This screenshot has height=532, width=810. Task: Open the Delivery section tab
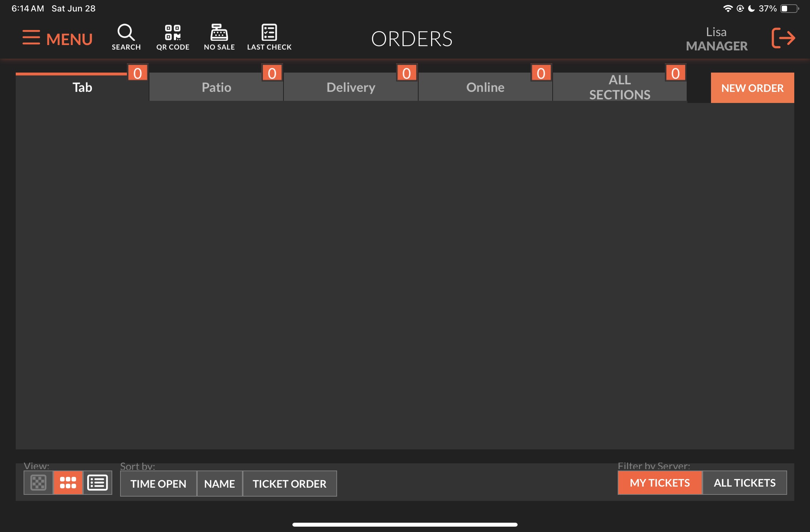(351, 88)
